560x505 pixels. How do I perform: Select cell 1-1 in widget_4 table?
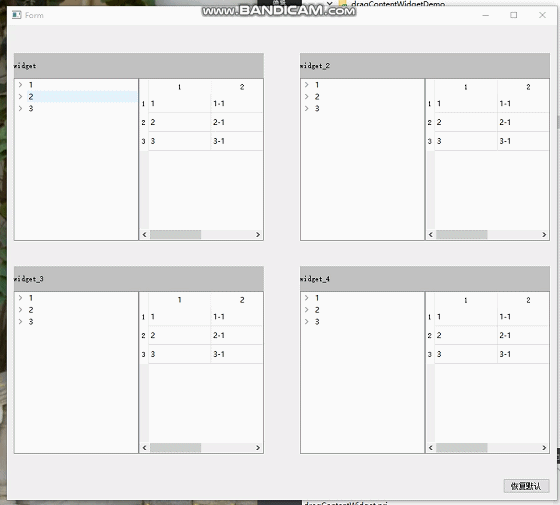tap(523, 317)
